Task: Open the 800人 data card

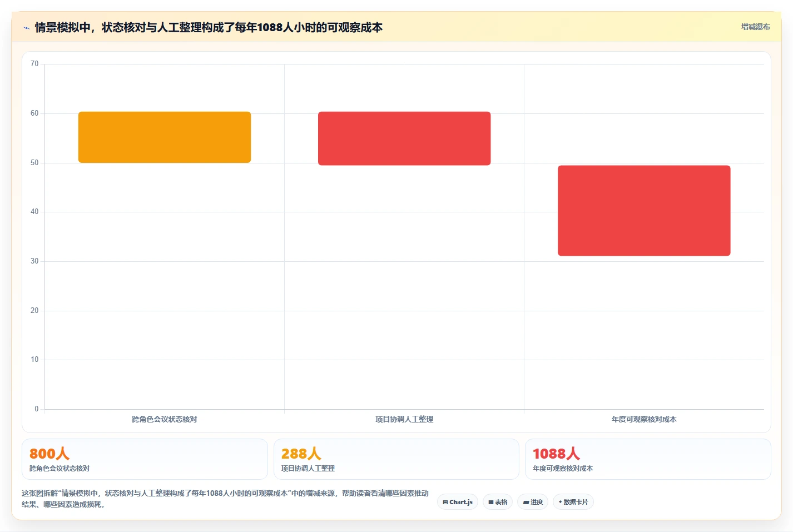Action: [145, 459]
